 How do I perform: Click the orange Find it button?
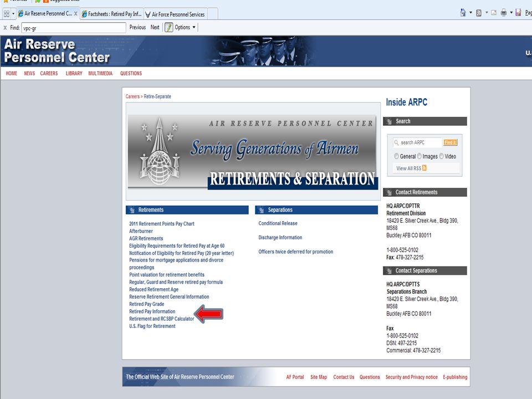coord(450,142)
